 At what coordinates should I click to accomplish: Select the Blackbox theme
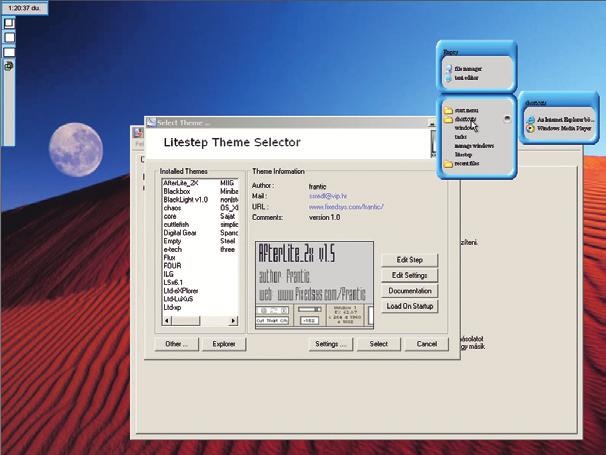pos(177,191)
